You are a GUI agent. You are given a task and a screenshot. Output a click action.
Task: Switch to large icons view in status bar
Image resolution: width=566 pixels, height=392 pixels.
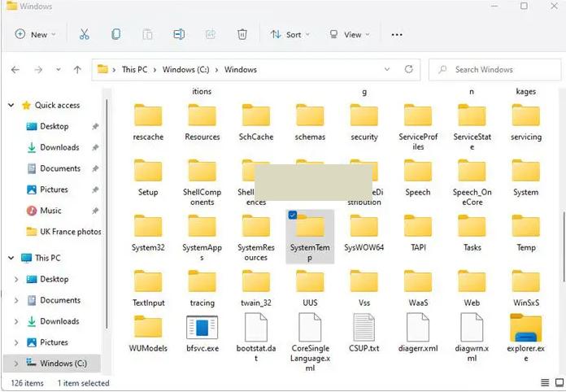click(559, 383)
